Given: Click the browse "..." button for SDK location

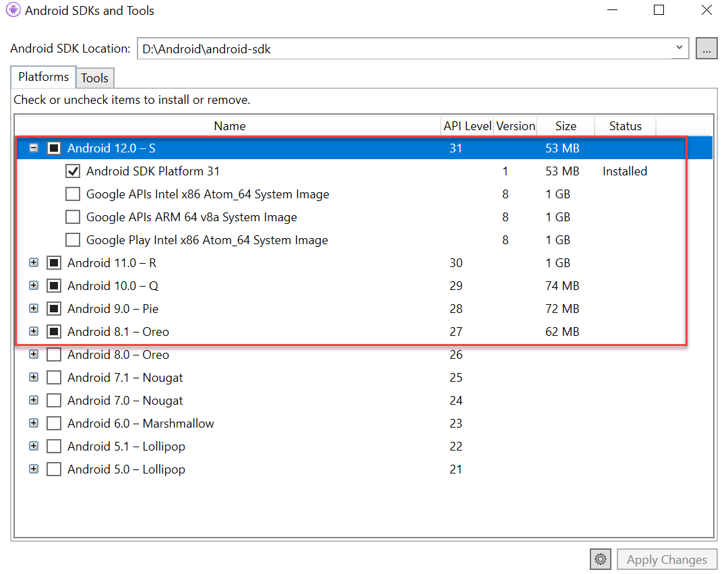Looking at the screenshot, I should [706, 48].
